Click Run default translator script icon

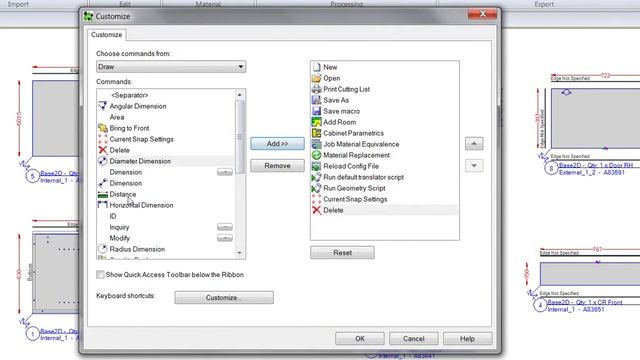(x=316, y=177)
